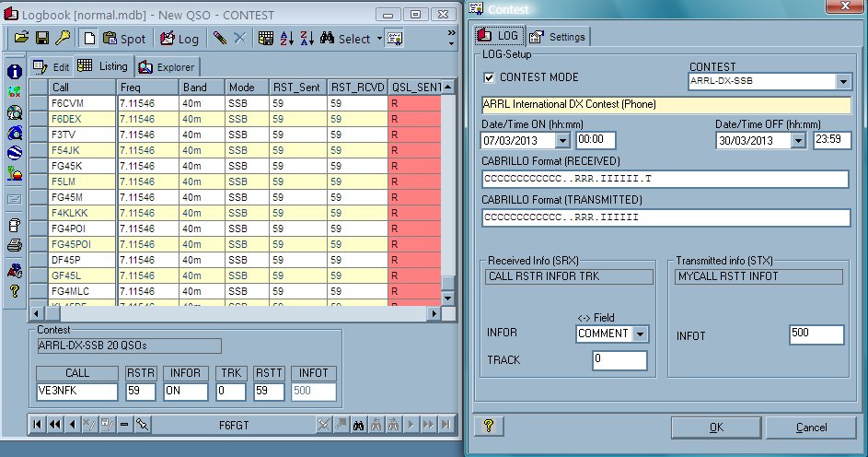Click the Freq column header
Screen dimensions: 868x457
147,87
